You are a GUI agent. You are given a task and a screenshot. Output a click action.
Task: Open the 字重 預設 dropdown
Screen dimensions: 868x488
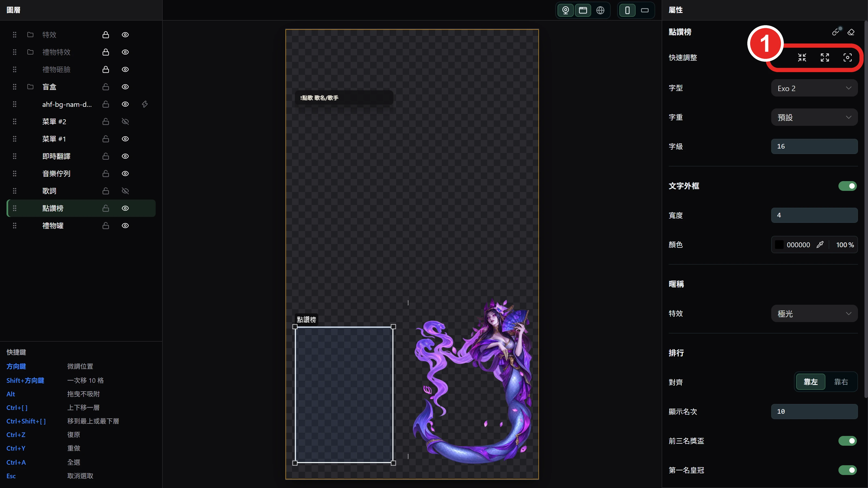[814, 117]
